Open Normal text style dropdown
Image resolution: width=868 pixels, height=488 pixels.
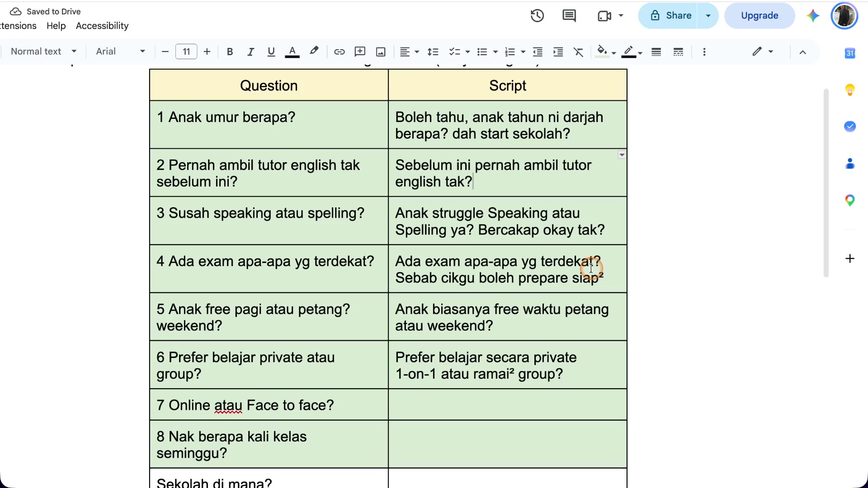pyautogui.click(x=43, y=52)
